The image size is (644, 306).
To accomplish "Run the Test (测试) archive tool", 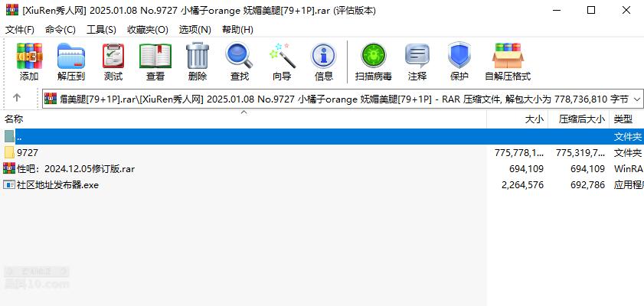I will coord(113,56).
